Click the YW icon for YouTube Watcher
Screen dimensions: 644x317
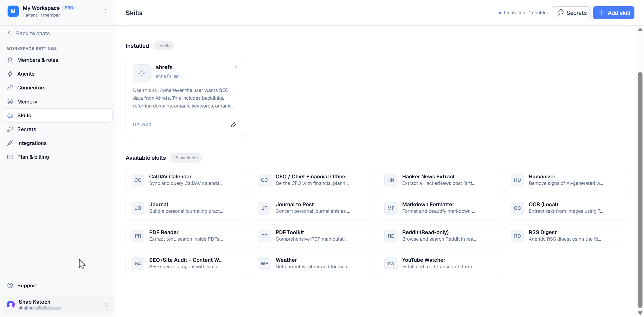click(391, 263)
